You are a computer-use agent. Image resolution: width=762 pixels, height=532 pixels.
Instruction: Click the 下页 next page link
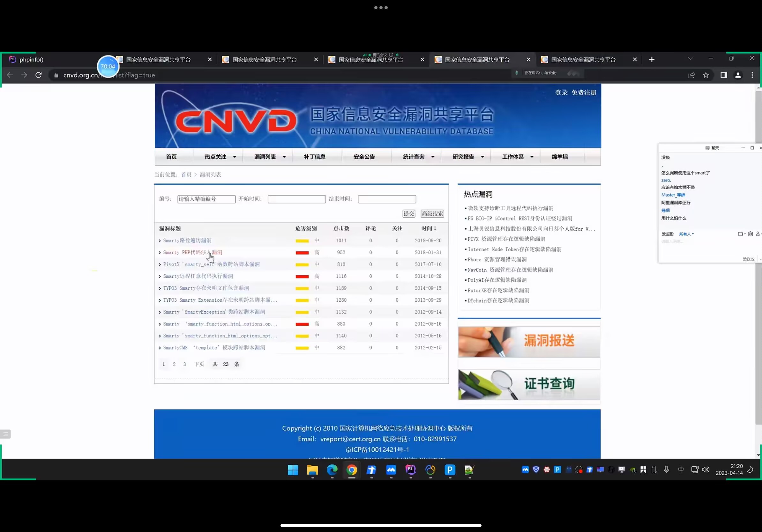point(199,364)
